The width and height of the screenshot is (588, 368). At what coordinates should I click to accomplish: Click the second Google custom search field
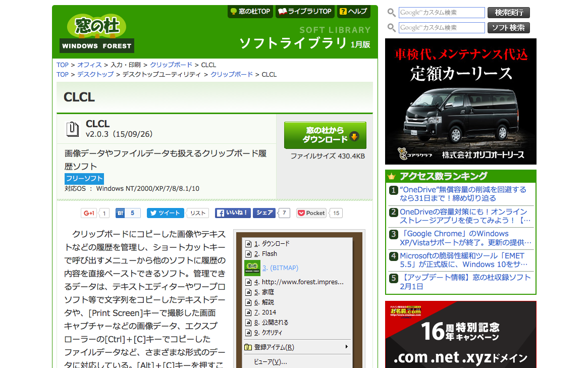pyautogui.click(x=441, y=28)
